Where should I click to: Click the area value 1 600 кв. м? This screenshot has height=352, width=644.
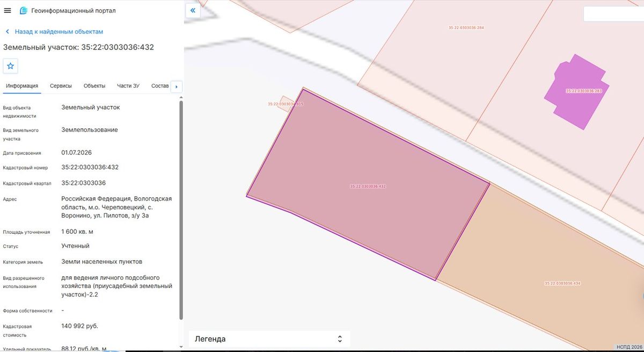[x=78, y=232]
